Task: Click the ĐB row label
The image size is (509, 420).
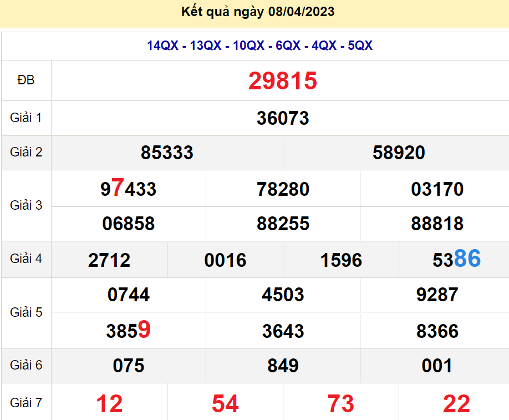Action: 26,81
